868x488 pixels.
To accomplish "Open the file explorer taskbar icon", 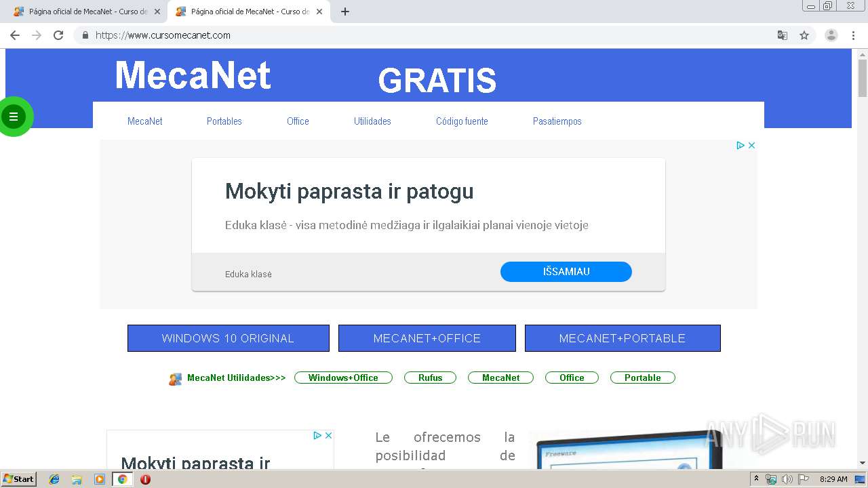I will (77, 479).
